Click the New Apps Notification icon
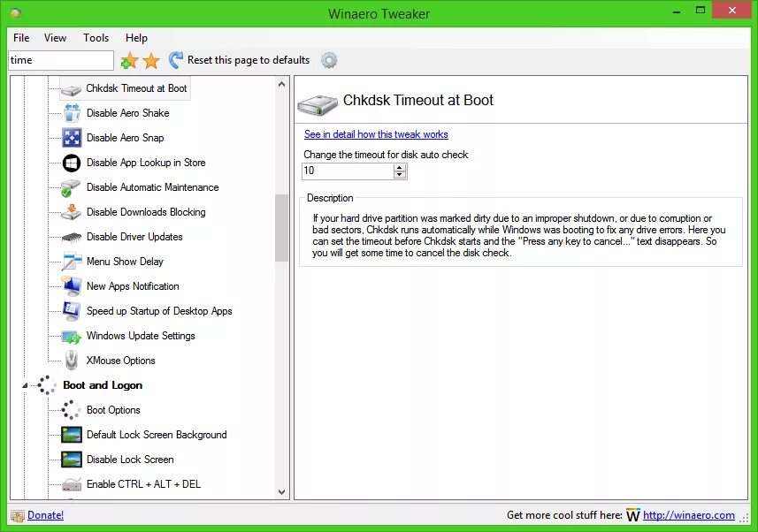The height and width of the screenshot is (532, 758). tap(72, 286)
